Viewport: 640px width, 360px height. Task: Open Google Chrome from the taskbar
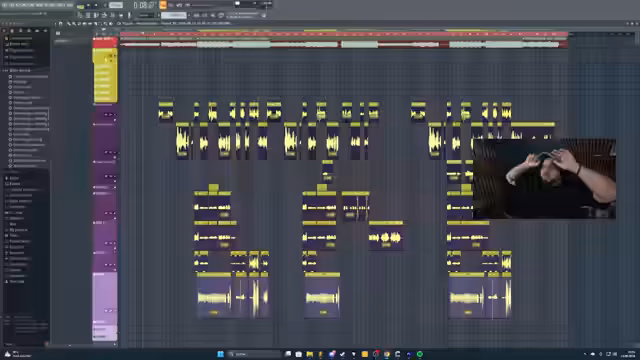pyautogui.click(x=387, y=354)
